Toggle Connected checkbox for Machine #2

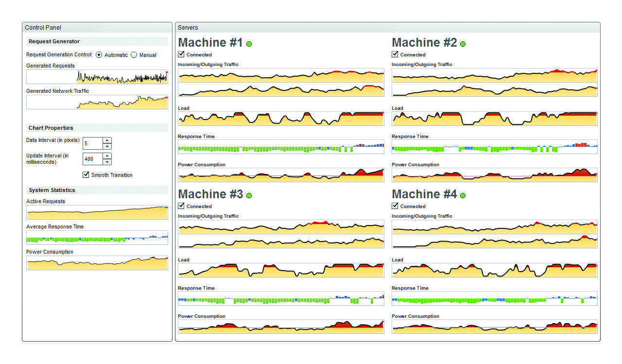tap(395, 54)
